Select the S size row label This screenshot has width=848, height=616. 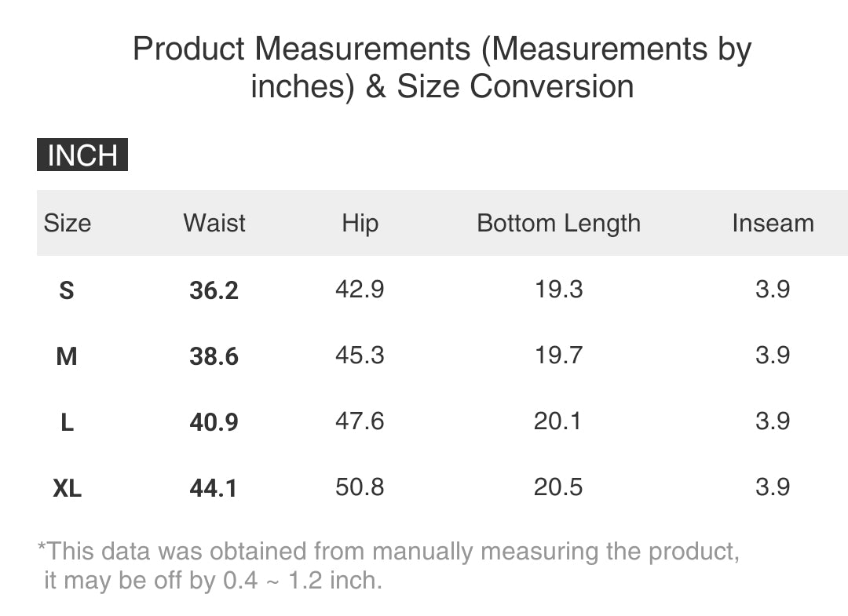click(x=67, y=290)
